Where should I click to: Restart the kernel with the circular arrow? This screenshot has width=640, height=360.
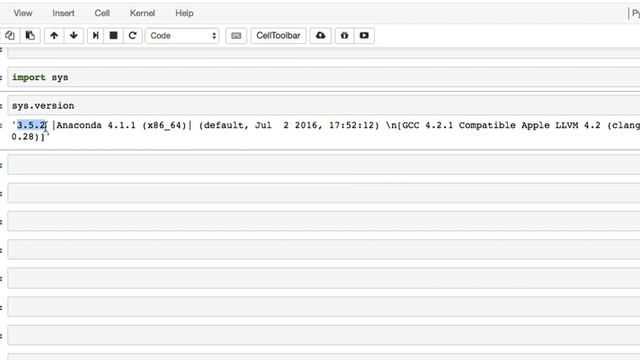click(132, 36)
